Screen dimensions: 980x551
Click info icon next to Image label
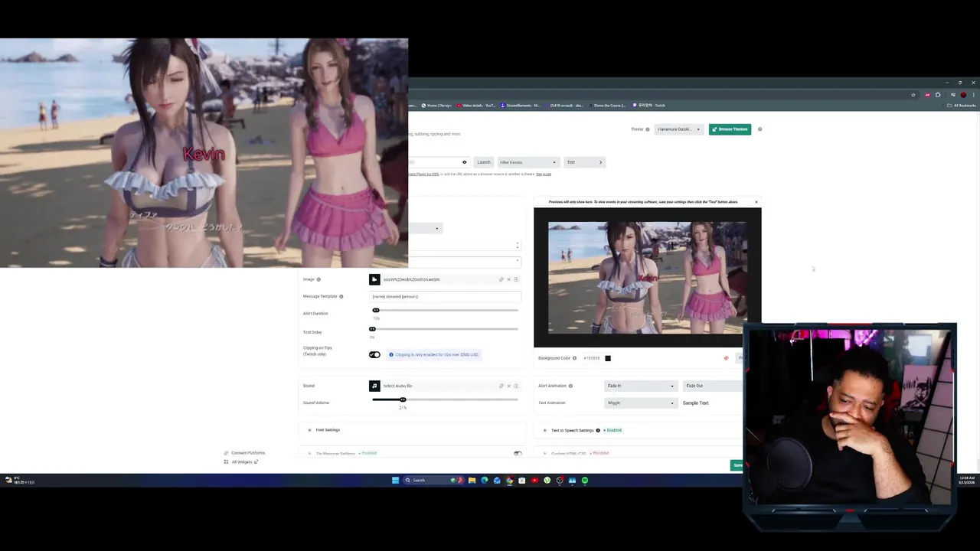(x=318, y=279)
